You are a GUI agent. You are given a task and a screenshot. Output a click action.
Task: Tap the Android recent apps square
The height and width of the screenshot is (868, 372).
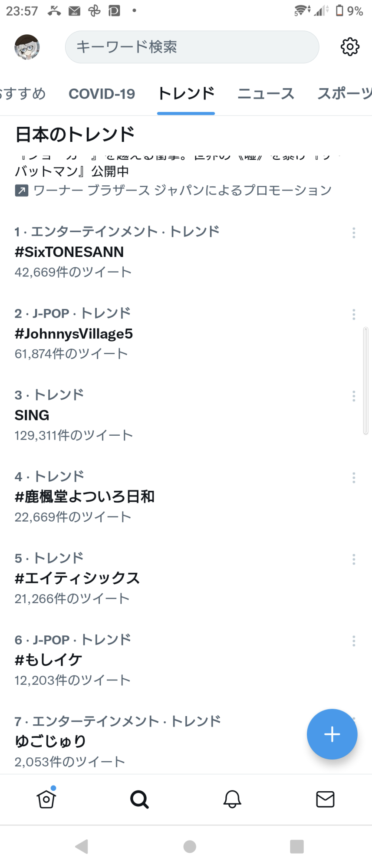297,846
